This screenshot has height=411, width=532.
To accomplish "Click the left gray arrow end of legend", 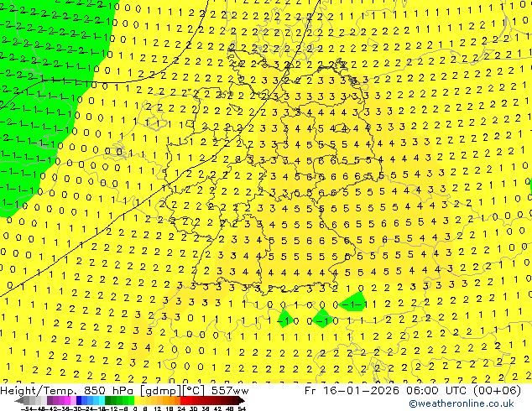I will pos(19,400).
